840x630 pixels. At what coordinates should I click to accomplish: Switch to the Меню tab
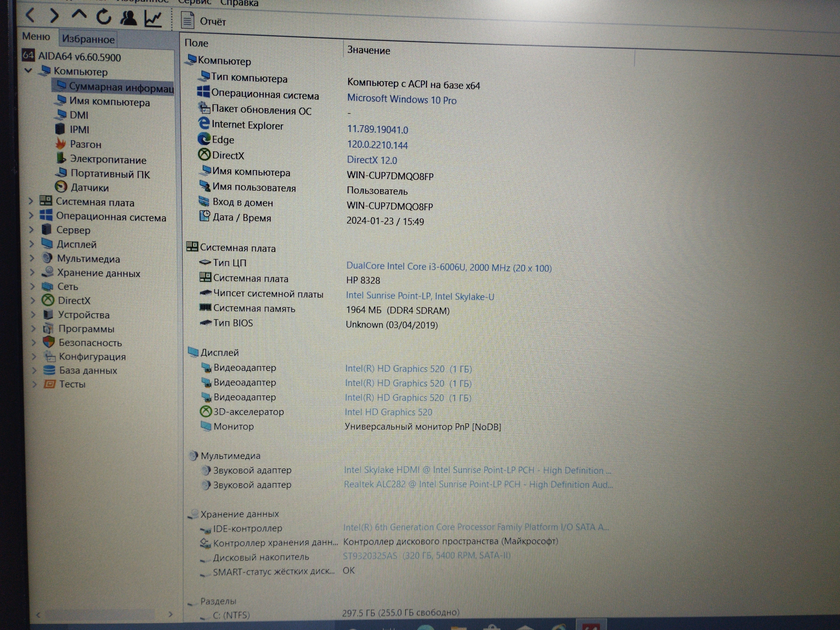click(x=36, y=36)
